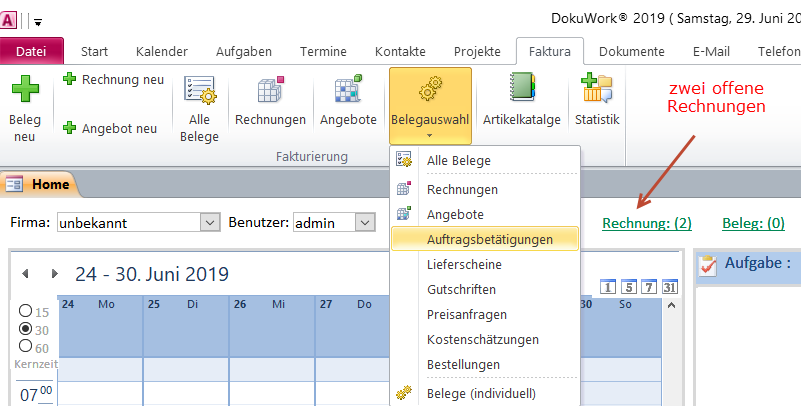Create new invoice with Rechnung neu
This screenshot has height=406, width=801.
pyautogui.click(x=113, y=79)
